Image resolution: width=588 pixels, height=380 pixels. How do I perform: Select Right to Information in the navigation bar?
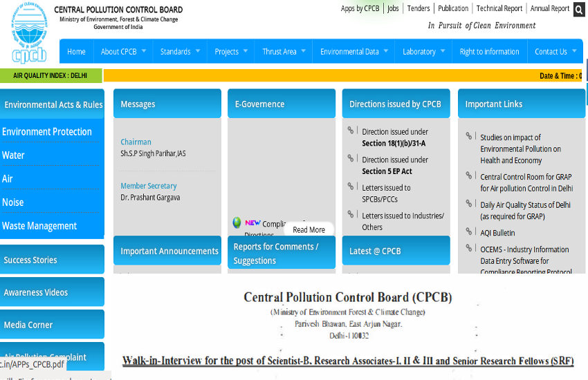pyautogui.click(x=489, y=52)
